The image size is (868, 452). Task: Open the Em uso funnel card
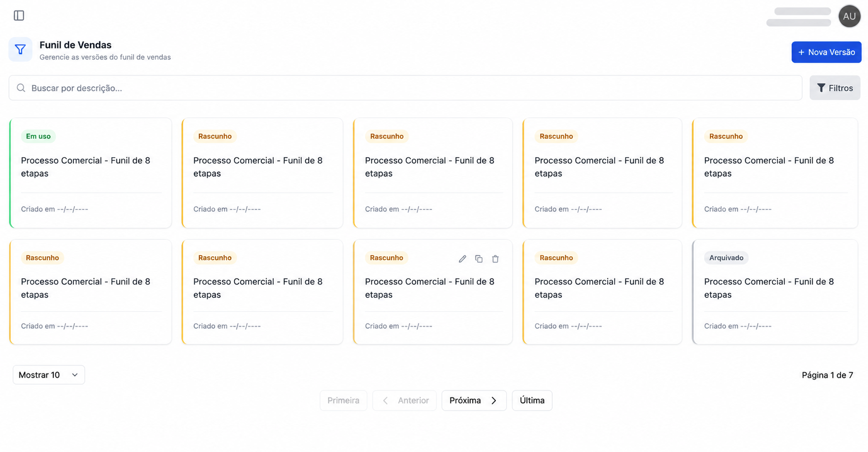click(x=90, y=173)
